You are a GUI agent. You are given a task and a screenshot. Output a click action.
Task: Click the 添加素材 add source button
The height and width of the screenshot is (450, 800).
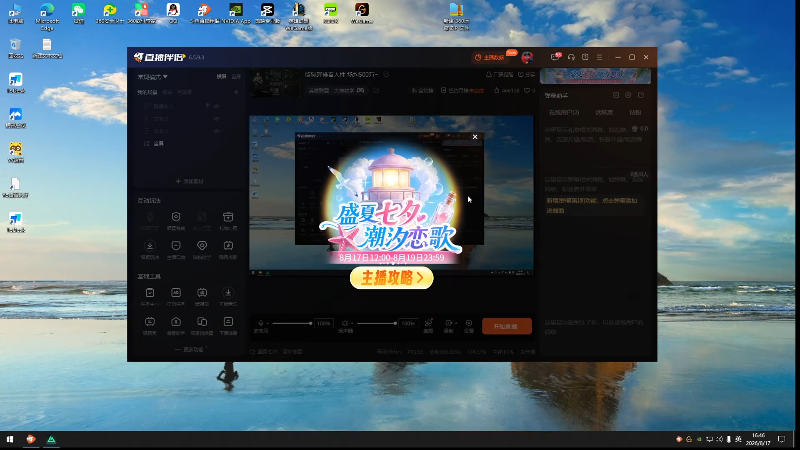tap(189, 181)
